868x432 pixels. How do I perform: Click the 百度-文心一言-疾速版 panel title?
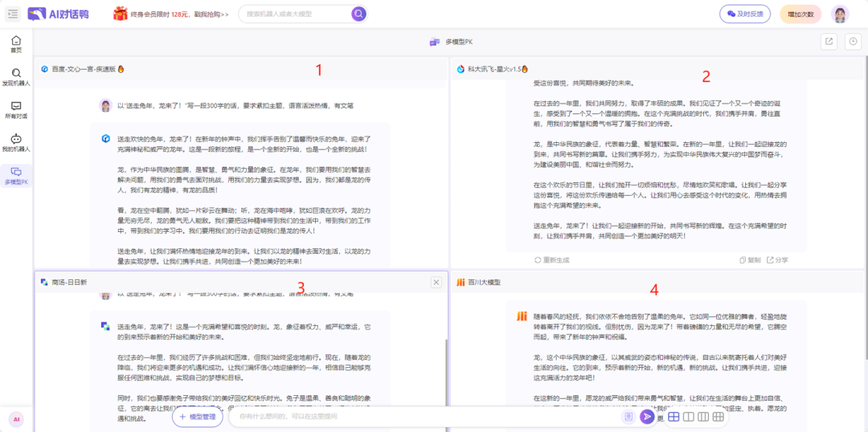pyautogui.click(x=84, y=69)
